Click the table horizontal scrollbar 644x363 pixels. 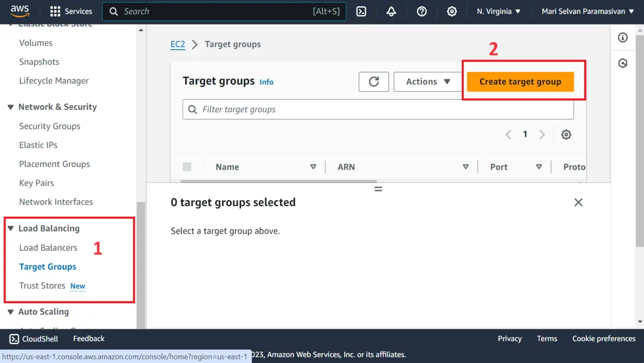278,181
